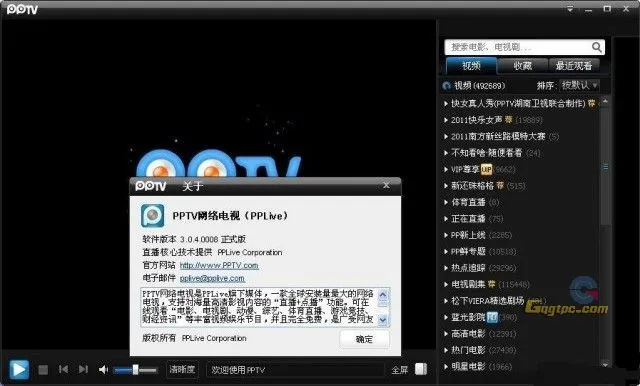Switch to the 视频 tab
The width and height of the screenshot is (640, 386).
pyautogui.click(x=471, y=66)
